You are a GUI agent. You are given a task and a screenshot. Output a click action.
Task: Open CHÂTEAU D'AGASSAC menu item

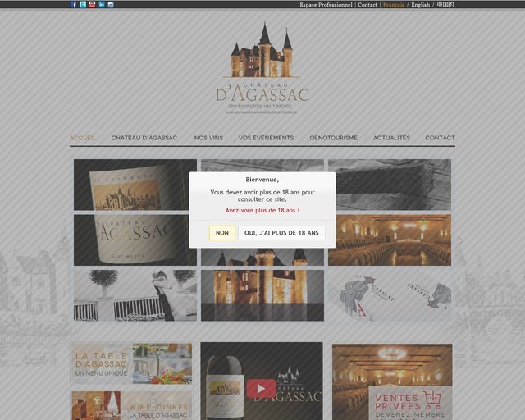[x=144, y=138]
